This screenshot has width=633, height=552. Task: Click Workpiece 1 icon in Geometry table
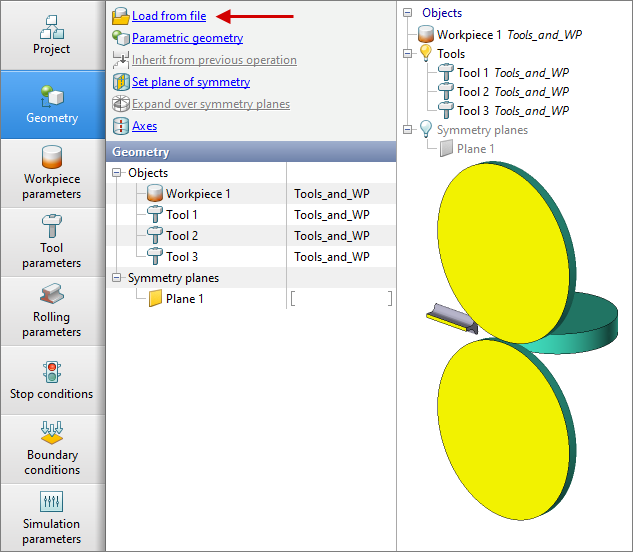[x=155, y=194]
